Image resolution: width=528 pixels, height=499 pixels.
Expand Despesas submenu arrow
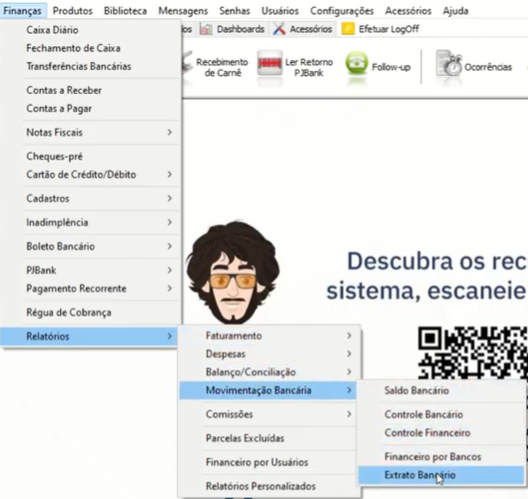click(349, 354)
